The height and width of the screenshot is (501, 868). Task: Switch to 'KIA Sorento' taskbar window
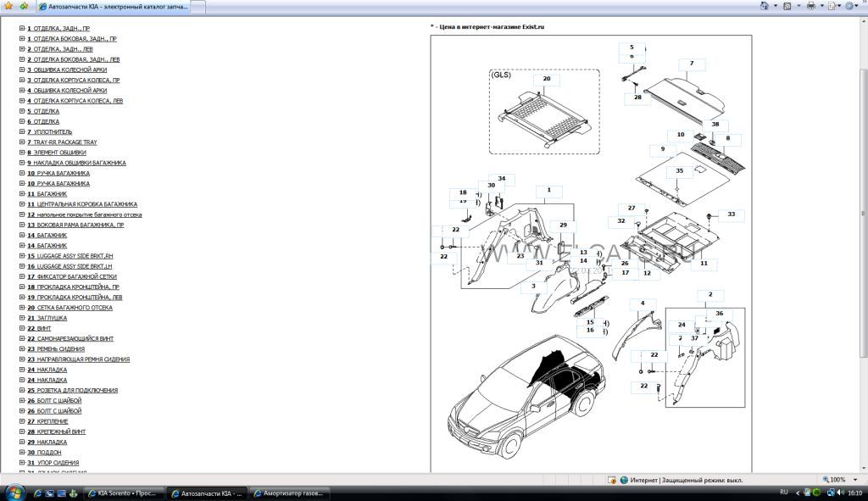coord(124,493)
